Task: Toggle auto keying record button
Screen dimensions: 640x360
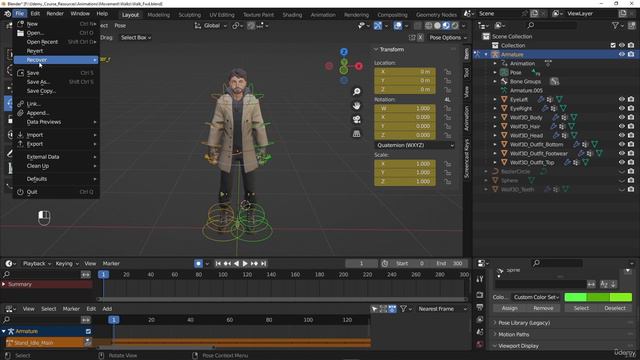Action: [x=198, y=264]
